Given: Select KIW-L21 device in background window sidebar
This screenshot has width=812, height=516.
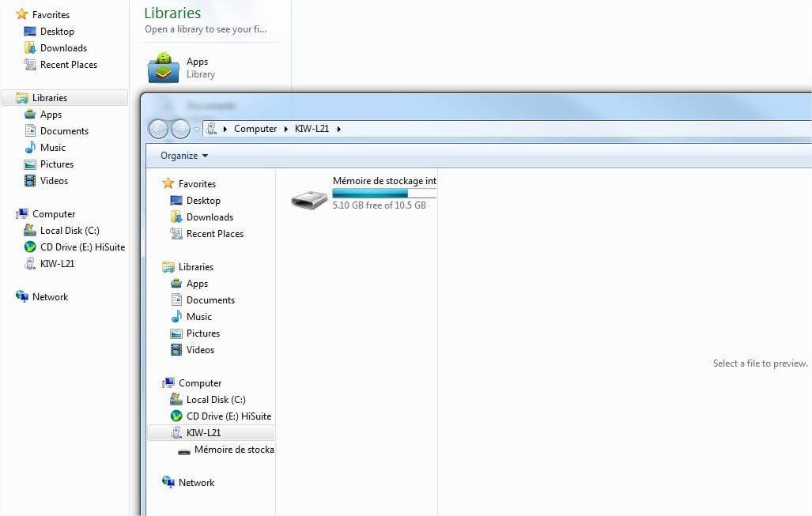Looking at the screenshot, I should pyautogui.click(x=57, y=264).
